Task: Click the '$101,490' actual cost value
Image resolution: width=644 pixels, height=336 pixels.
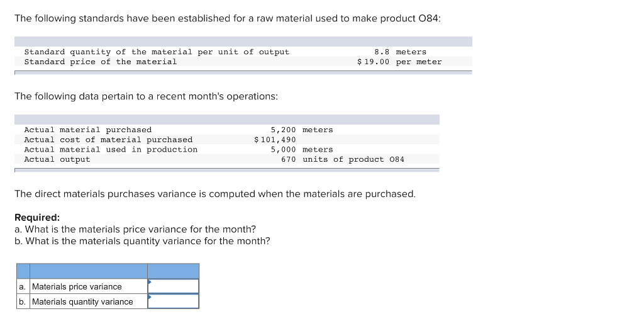Action: [275, 140]
